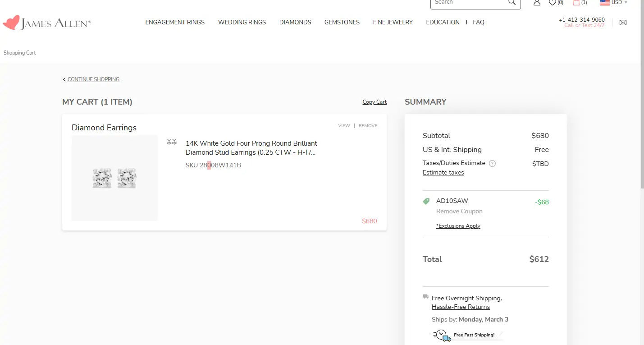
Task: Open the wishlist heart icon
Action: point(552,3)
